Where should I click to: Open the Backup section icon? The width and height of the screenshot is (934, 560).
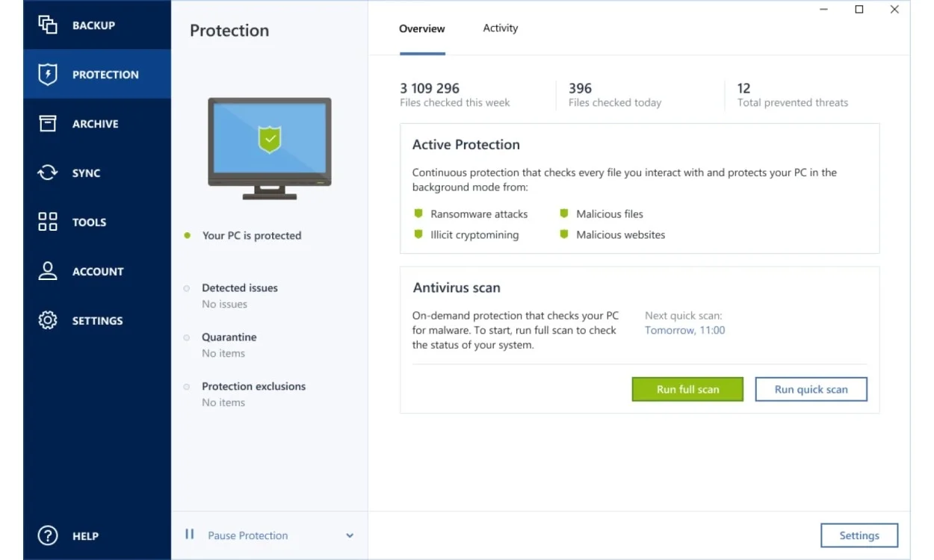pos(46,25)
